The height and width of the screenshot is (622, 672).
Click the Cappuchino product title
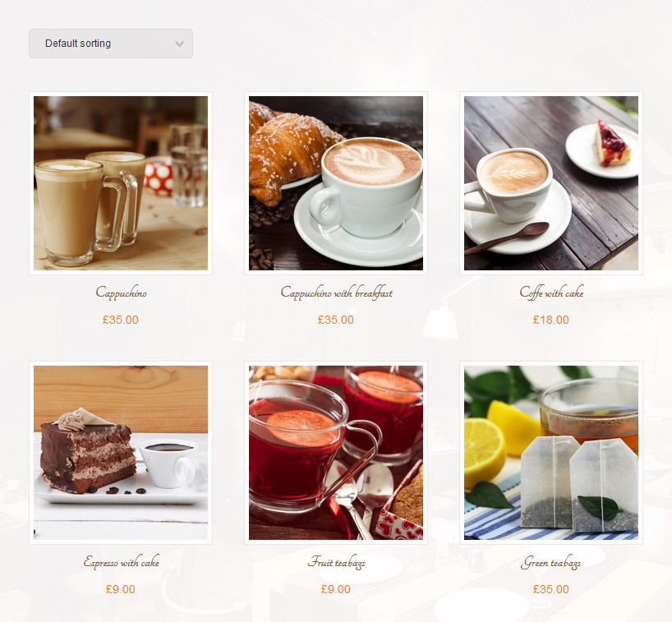pyautogui.click(x=121, y=293)
